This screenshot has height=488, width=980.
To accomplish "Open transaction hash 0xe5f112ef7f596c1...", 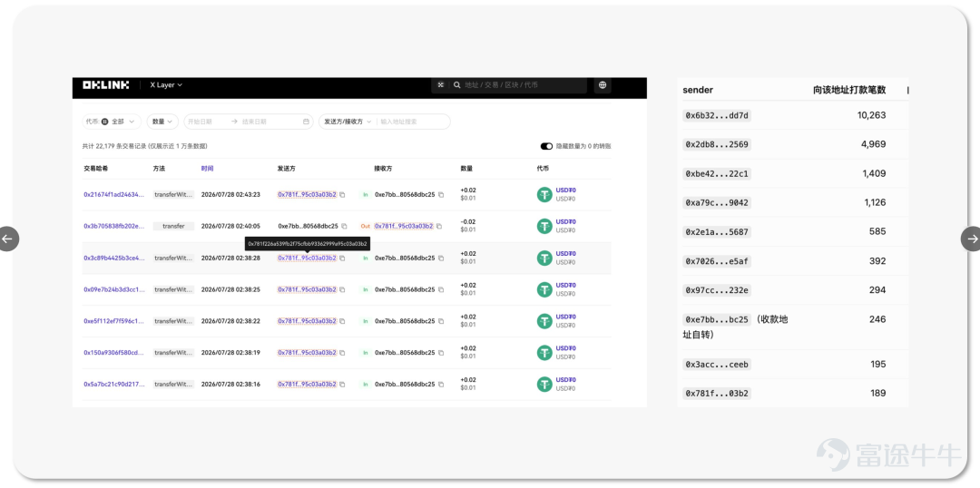I will coord(113,321).
